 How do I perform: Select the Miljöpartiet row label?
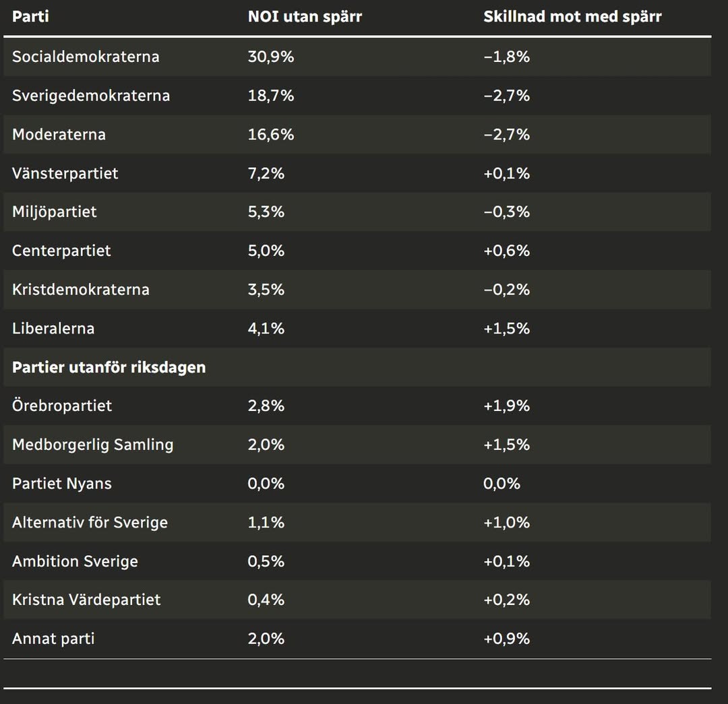pos(55,212)
